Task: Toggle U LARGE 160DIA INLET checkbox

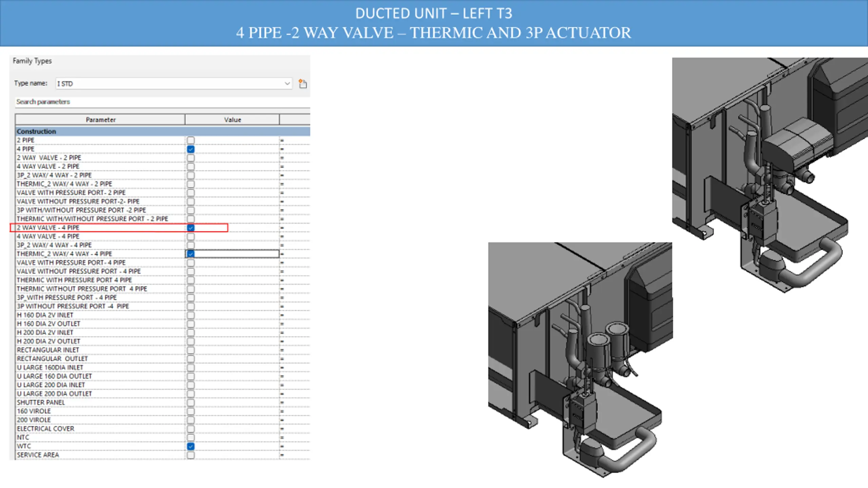Action: (x=191, y=368)
